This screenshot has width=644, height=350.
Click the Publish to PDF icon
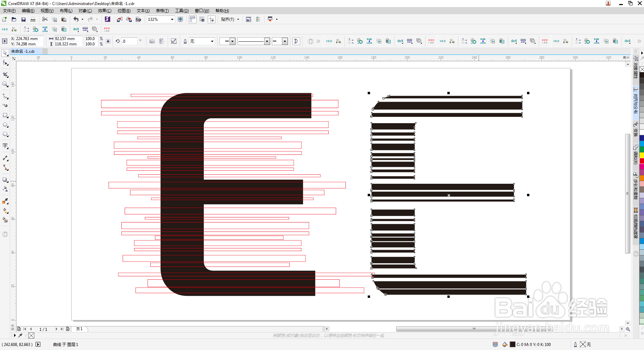click(138, 20)
